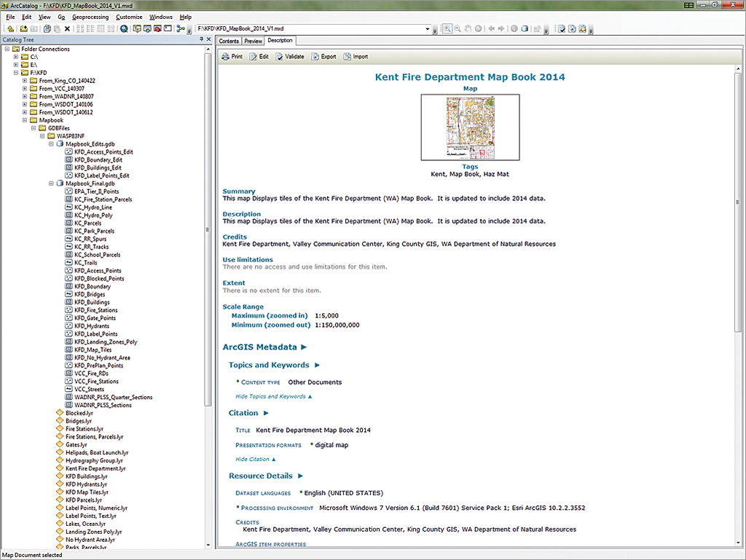Click the Connect To Folder icon
Screen dimensions: 746x560
coord(24,28)
